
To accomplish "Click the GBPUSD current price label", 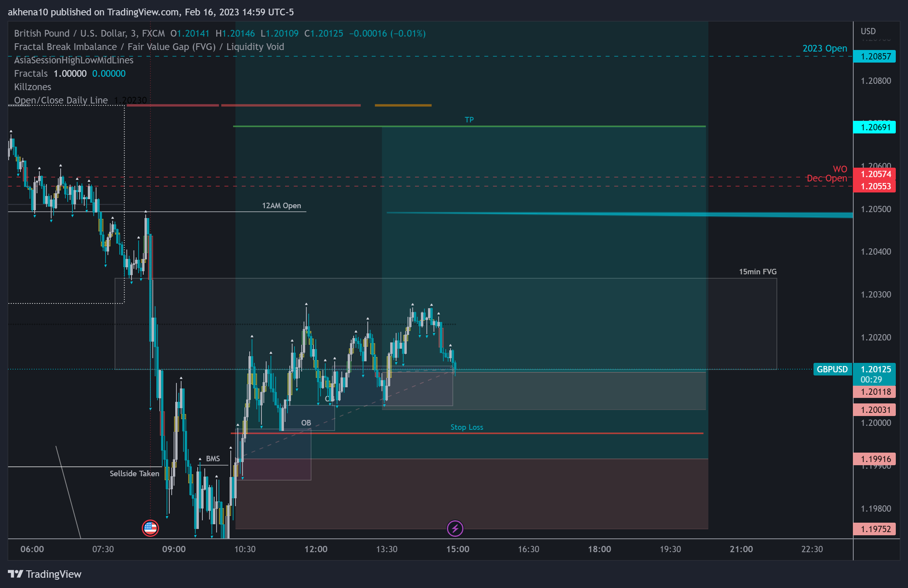I will (832, 369).
